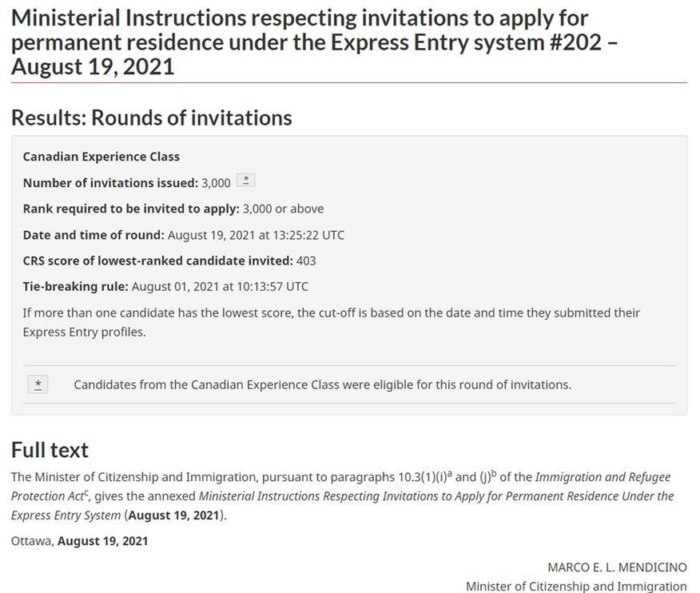Click the Canadian Experience Class label
Screen dimensions: 700x593
pos(101,157)
